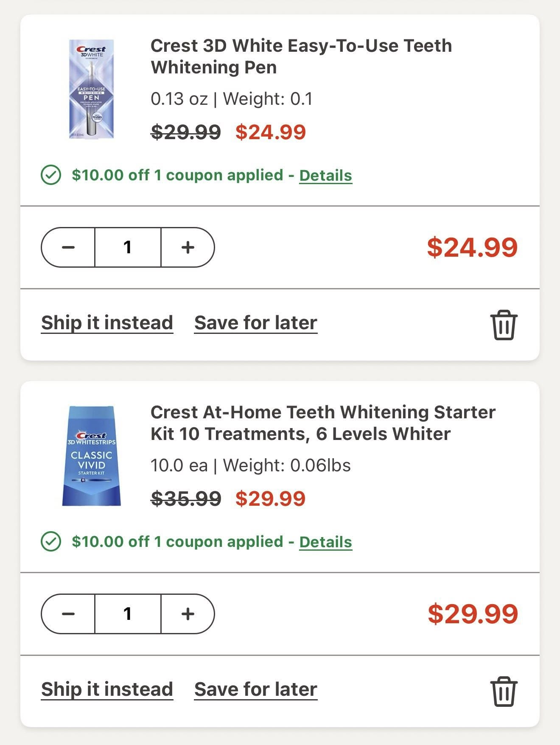
Task: Decrease quantity of the whitening pen
Action: pos(69,247)
